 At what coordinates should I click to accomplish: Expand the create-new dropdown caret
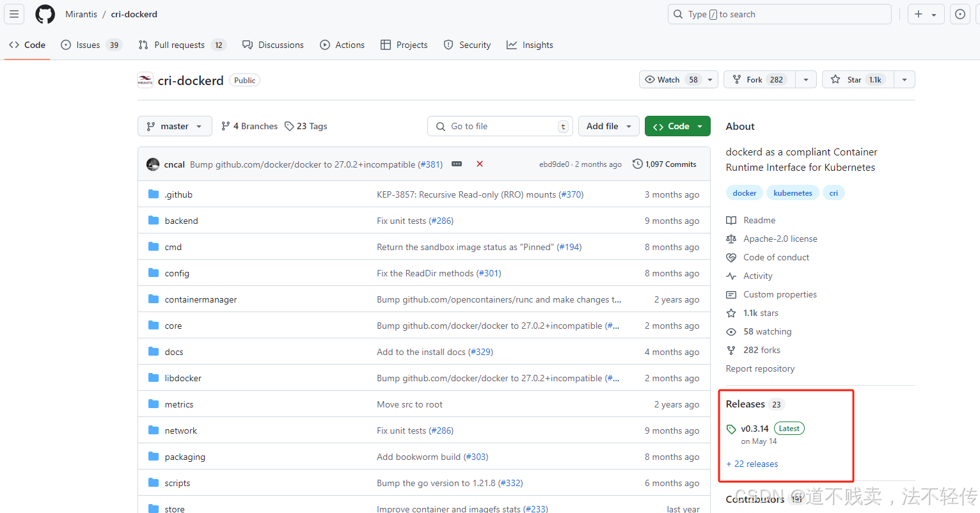point(934,15)
